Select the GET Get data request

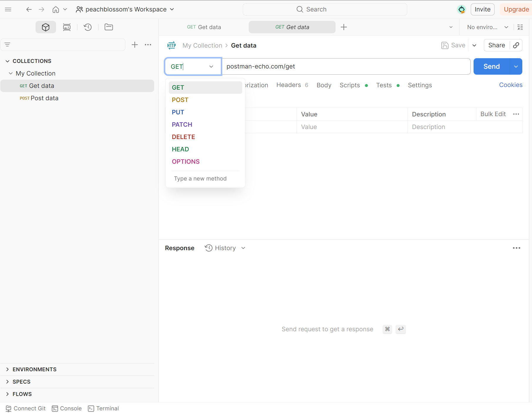[x=77, y=86]
